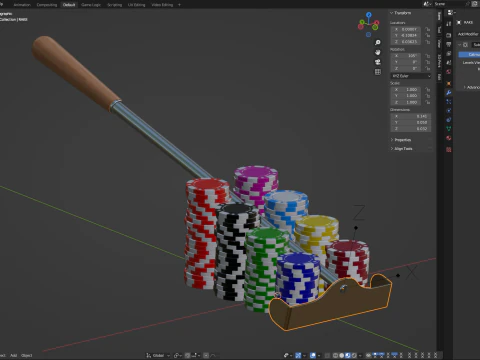Toggle Location Z lock icon
This screenshot has height=360, width=480.
(428, 42)
